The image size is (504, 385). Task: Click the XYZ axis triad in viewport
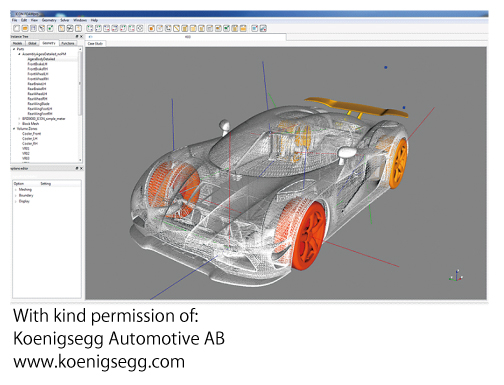click(x=456, y=276)
